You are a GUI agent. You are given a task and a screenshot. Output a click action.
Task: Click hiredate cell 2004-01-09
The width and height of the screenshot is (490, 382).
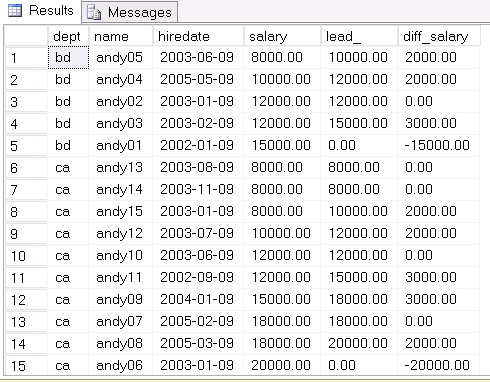tap(197, 299)
